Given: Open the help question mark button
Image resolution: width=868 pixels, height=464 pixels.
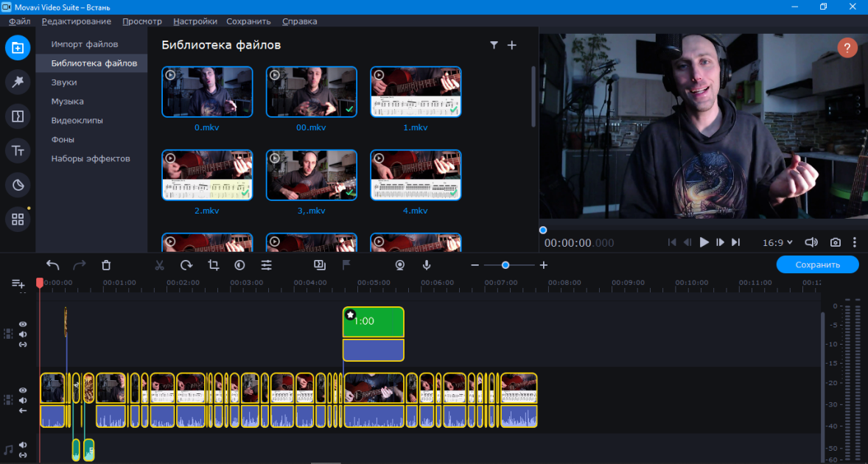Looking at the screenshot, I should coord(847,48).
